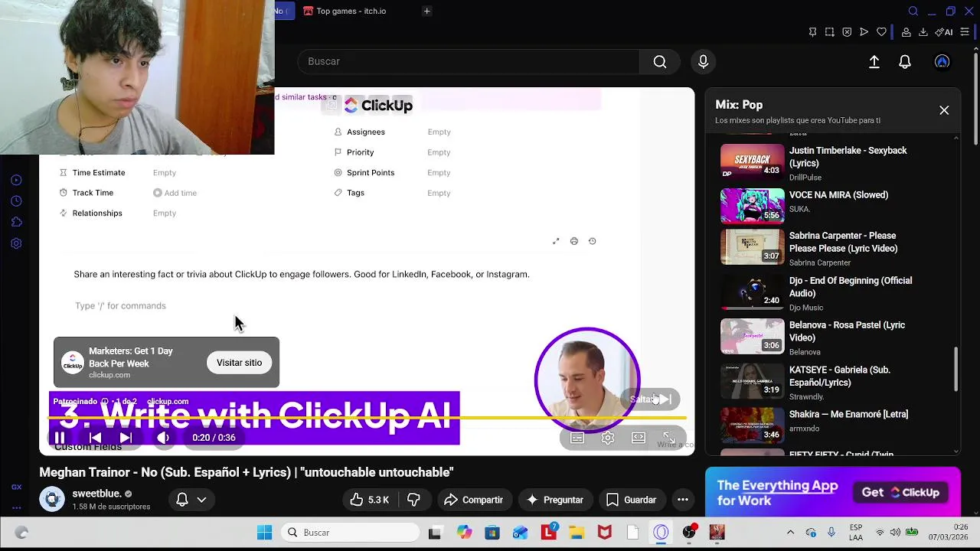Open the browser AI assistant icon
The width and height of the screenshot is (980, 551).
944,32
